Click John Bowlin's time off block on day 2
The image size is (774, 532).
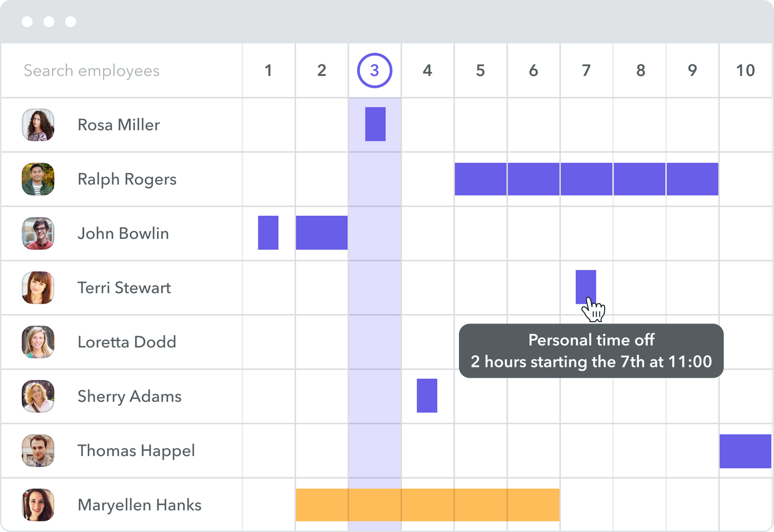pos(322,233)
